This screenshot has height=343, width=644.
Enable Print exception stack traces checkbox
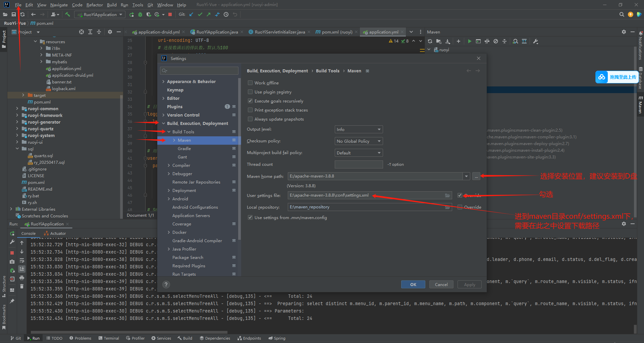coord(250,110)
